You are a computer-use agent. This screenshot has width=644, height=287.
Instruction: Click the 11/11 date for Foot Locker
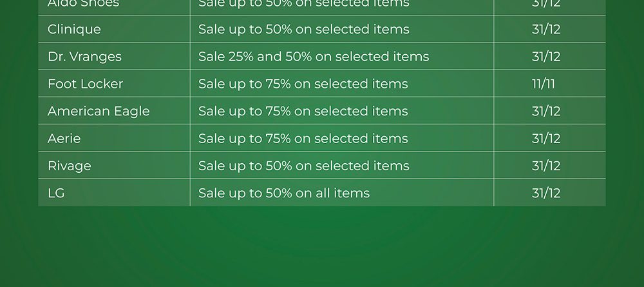[543, 84]
